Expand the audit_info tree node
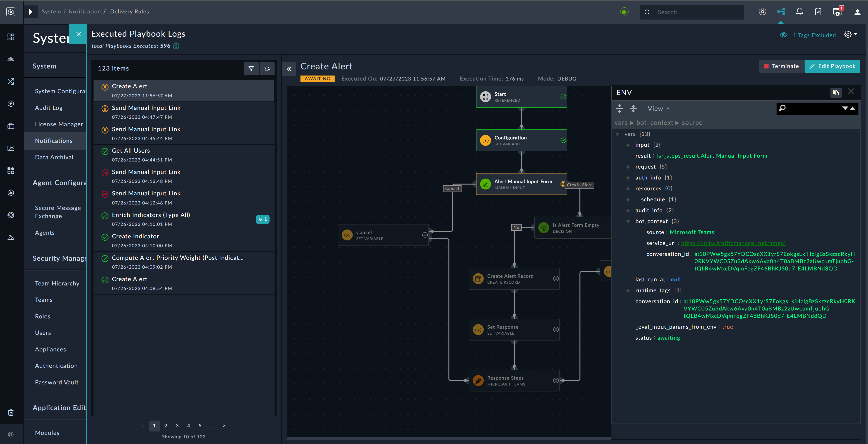Screen dimensions: 868x444 [628, 211]
